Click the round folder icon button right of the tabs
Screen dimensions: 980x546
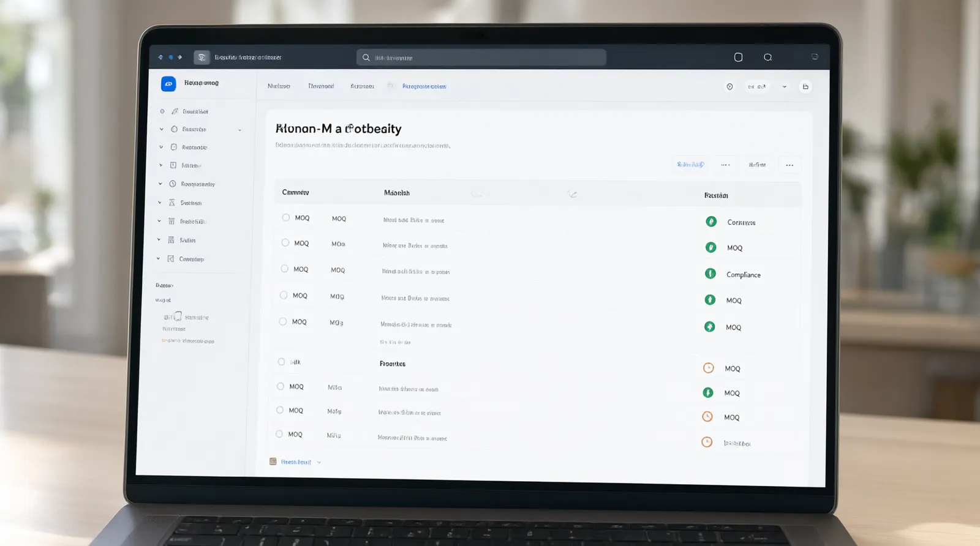tap(805, 87)
